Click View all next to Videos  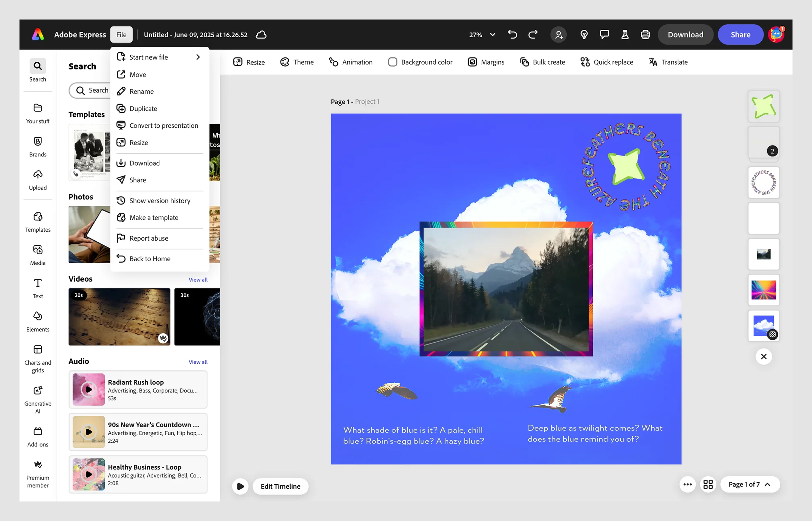click(198, 279)
